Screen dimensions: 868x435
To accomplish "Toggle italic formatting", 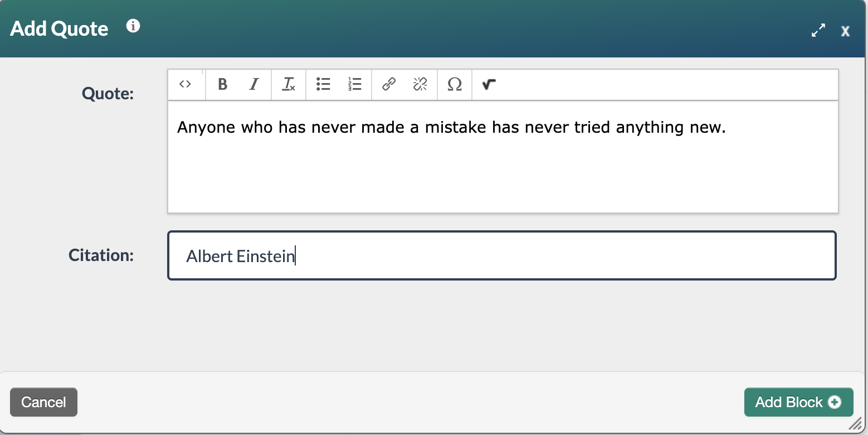I will [x=254, y=84].
